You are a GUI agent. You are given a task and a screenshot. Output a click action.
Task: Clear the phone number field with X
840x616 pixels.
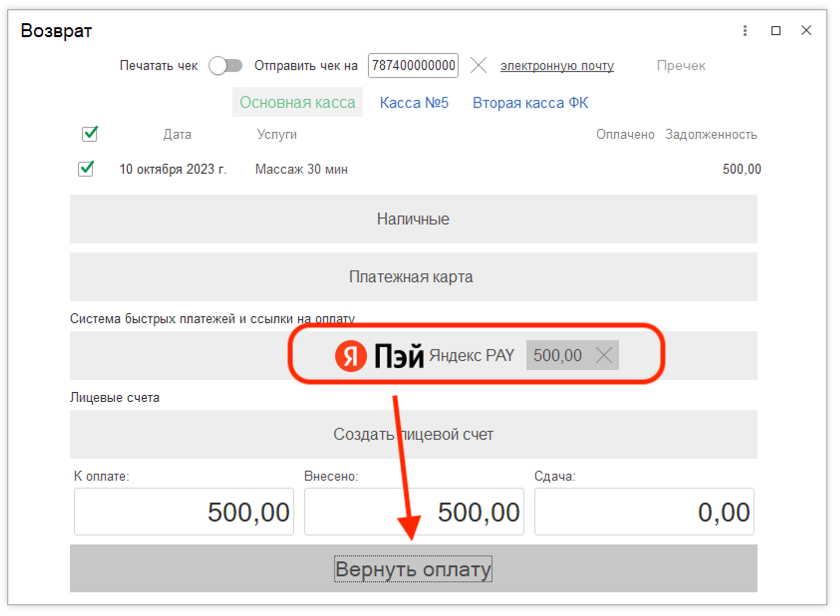click(478, 65)
